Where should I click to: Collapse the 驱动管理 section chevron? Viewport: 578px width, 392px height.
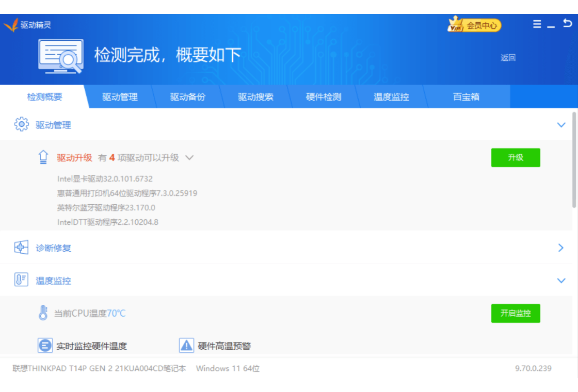[561, 125]
